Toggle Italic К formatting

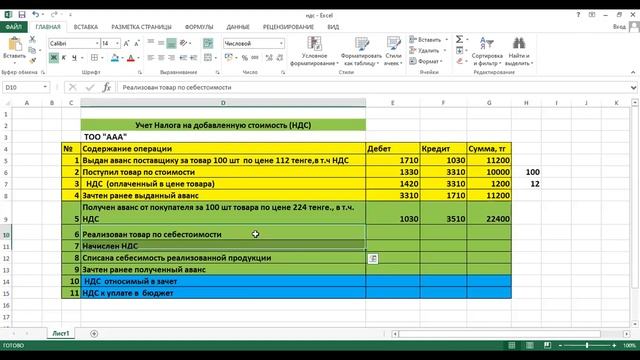[64, 58]
